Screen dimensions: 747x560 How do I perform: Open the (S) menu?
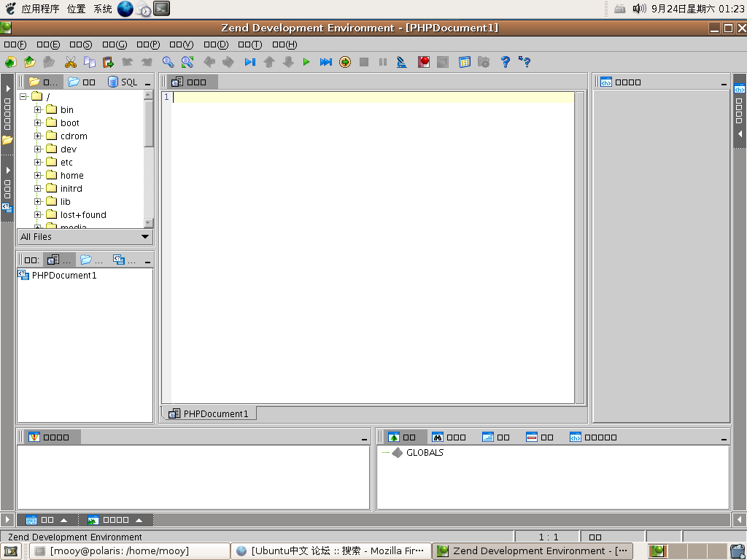(x=80, y=44)
